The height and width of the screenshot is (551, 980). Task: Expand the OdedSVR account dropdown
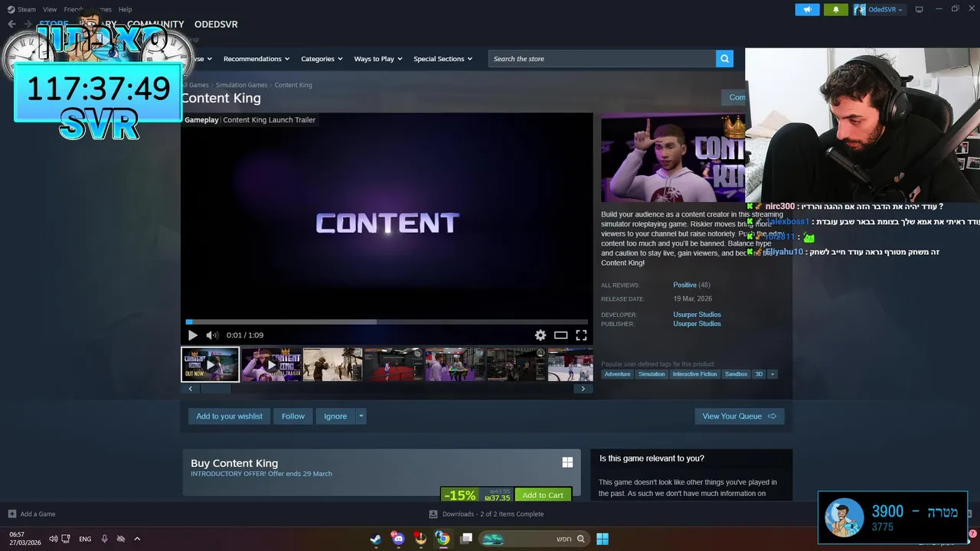879,9
